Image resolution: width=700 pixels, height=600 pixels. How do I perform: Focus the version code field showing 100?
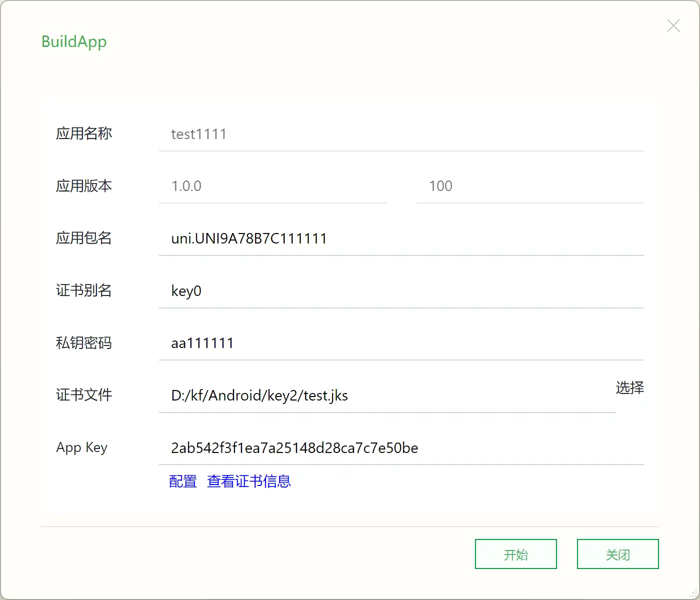pyautogui.click(x=529, y=186)
